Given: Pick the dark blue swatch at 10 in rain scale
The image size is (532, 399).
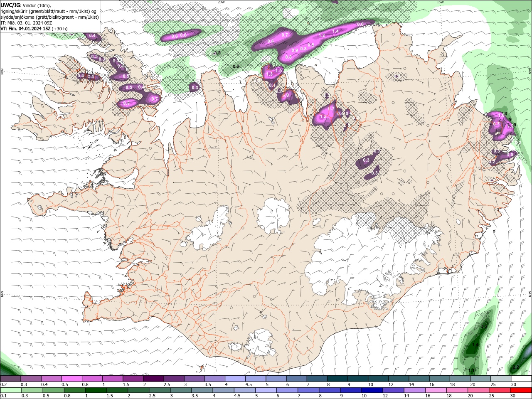Looking at the screenshot, I should [372, 390].
